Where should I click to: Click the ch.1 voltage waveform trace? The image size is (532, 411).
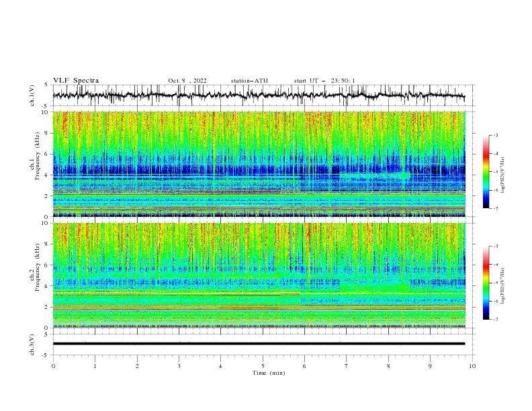259,95
